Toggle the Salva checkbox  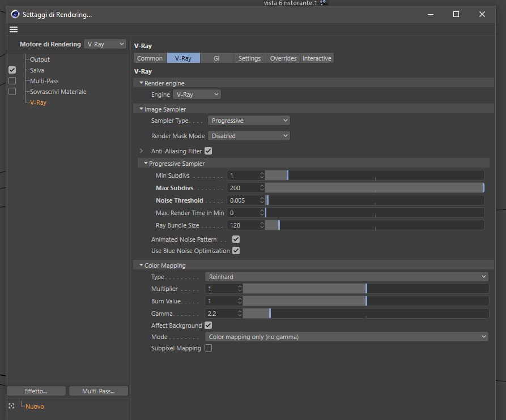click(12, 70)
